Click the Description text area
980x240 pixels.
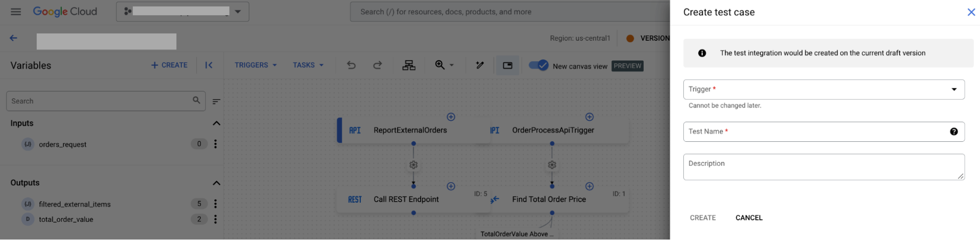tap(824, 167)
